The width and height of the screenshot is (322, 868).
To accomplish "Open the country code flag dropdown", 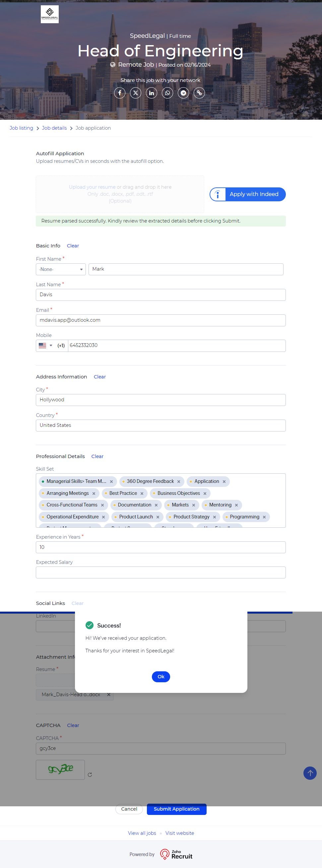I will pyautogui.click(x=46, y=345).
